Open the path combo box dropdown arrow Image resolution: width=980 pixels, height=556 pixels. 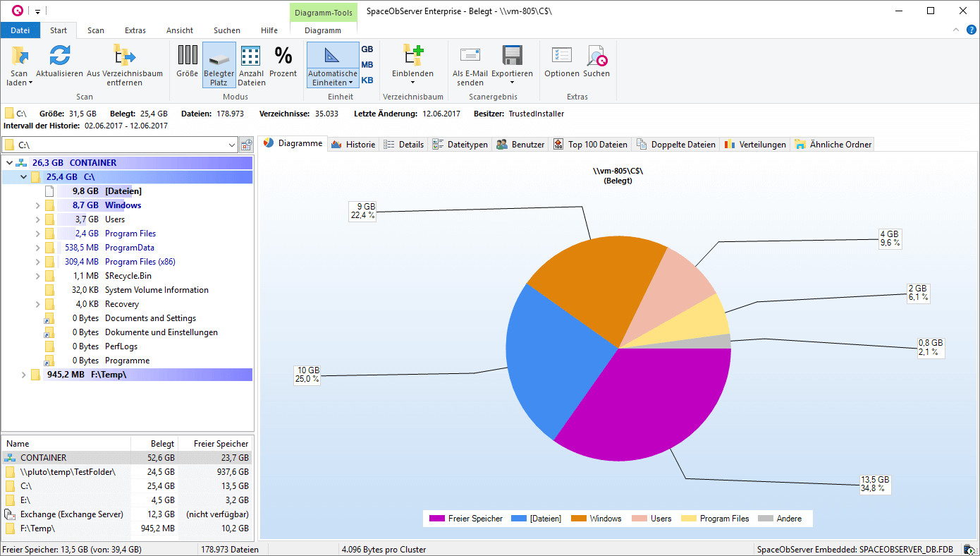pyautogui.click(x=232, y=145)
